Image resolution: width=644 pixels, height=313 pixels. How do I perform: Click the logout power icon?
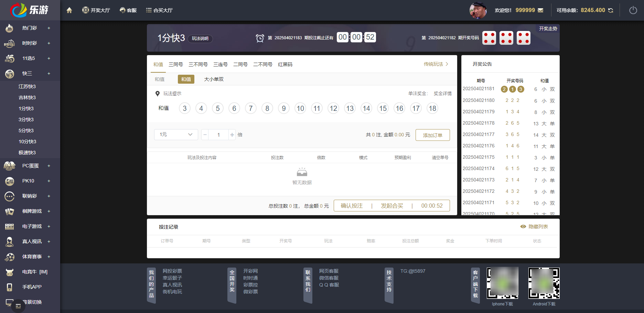pyautogui.click(x=633, y=10)
